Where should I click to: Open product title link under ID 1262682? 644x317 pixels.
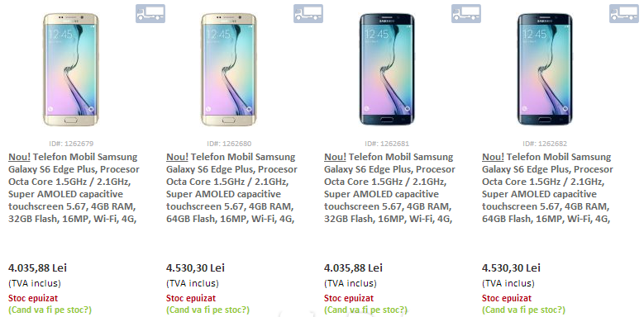click(547, 188)
